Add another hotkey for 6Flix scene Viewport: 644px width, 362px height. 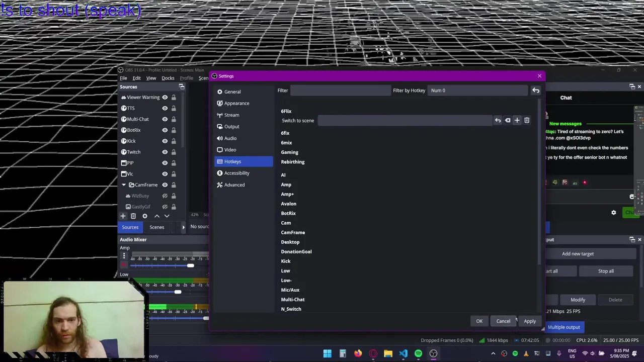pos(517,121)
